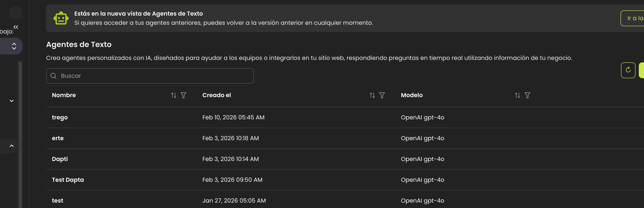Image resolution: width=644 pixels, height=208 pixels.
Task: Open the Test Dapta agent
Action: (x=68, y=180)
